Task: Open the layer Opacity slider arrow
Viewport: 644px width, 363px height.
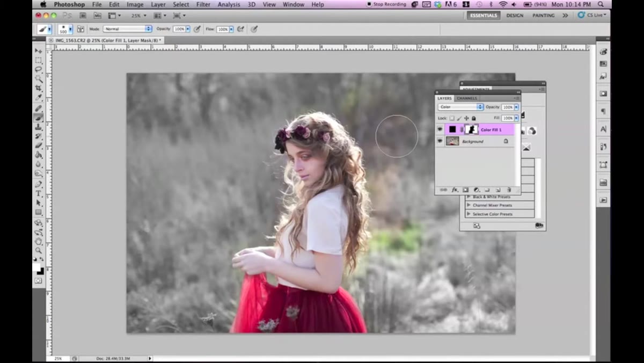Action: pos(517,107)
